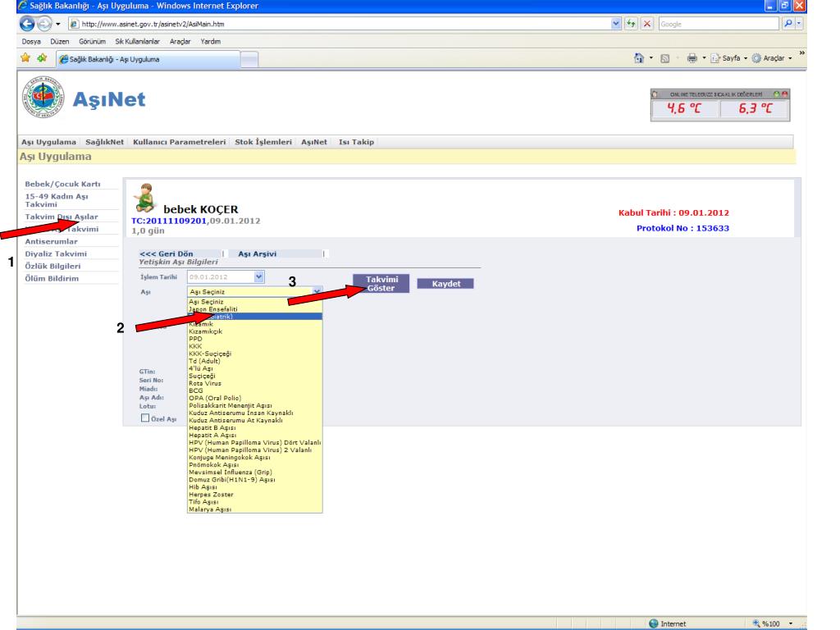Open the Aşı Arşivi tab

[x=257, y=253]
